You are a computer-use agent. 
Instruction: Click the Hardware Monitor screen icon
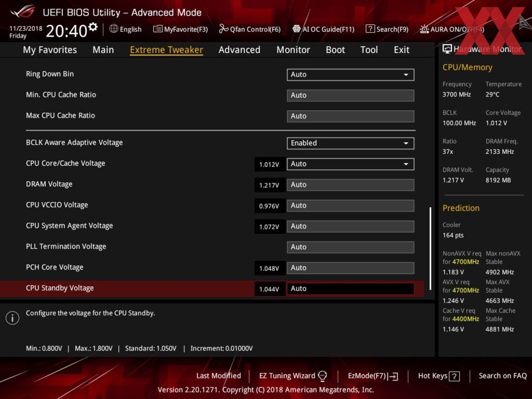coord(447,49)
